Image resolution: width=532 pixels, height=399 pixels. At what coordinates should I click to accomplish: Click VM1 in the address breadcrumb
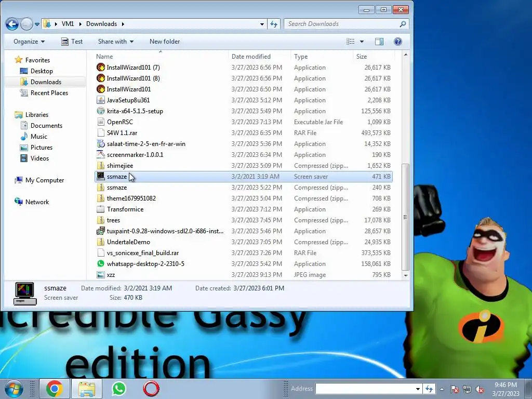[x=68, y=24]
